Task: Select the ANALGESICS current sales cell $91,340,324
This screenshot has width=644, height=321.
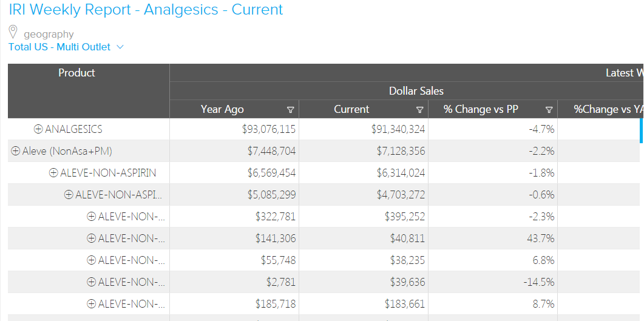Action: coord(398,129)
